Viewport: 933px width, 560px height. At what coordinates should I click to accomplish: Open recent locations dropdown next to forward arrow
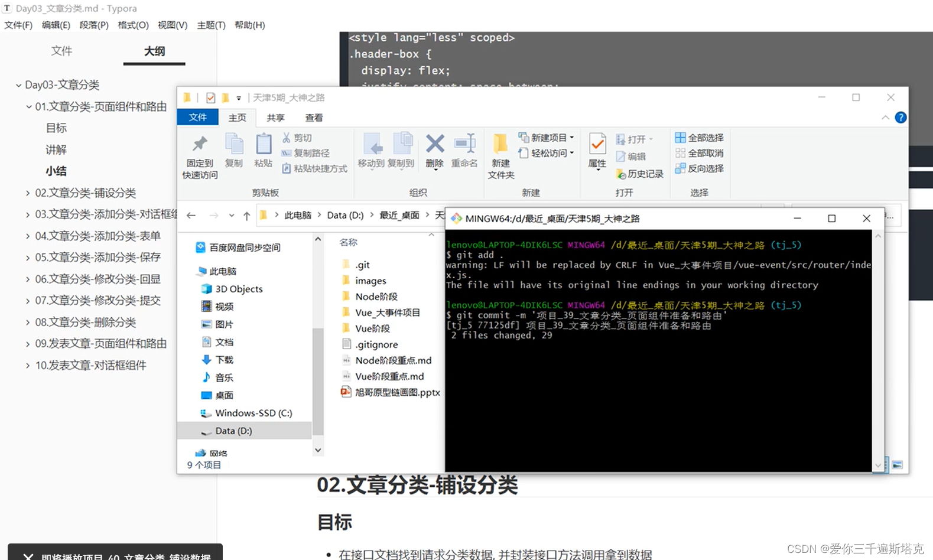click(232, 216)
